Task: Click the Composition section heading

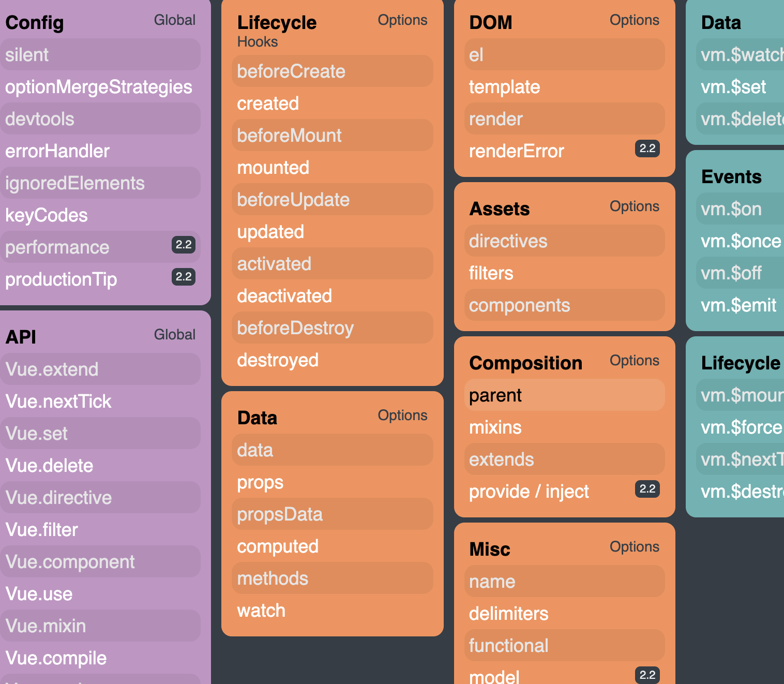Action: pyautogui.click(x=525, y=363)
